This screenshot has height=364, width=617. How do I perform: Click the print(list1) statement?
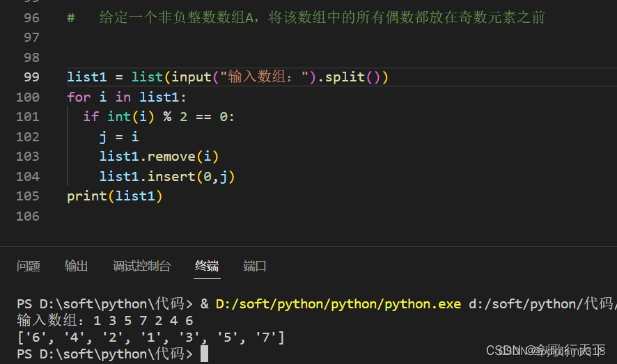point(115,196)
